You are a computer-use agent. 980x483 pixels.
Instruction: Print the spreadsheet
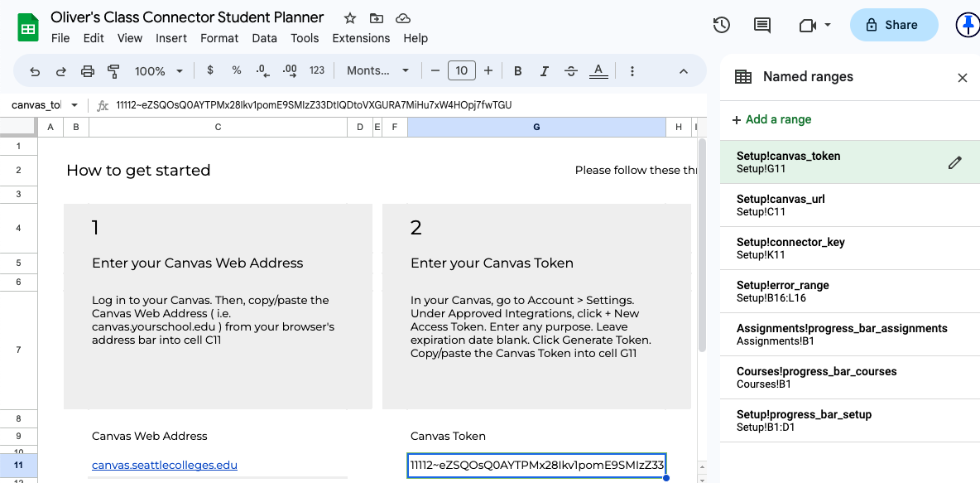[x=88, y=71]
